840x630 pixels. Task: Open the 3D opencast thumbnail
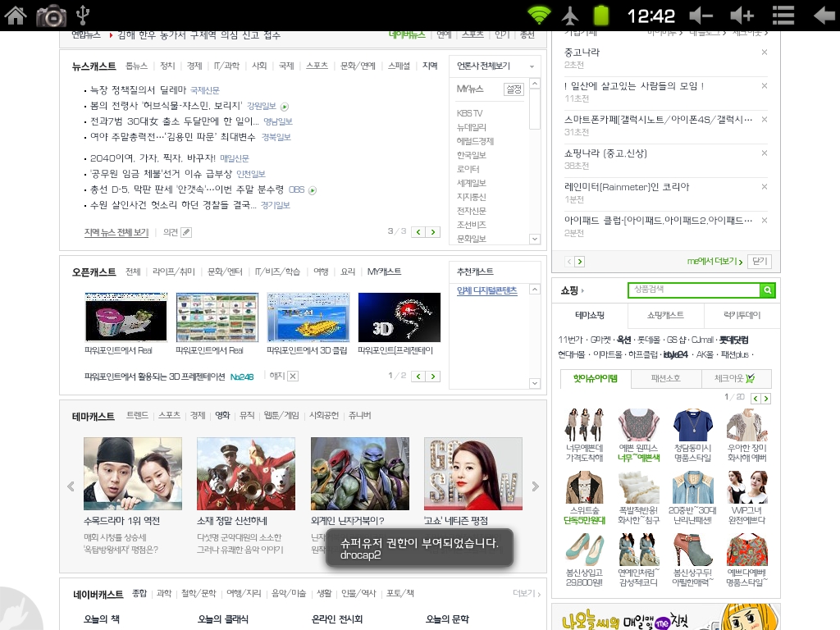(399, 317)
